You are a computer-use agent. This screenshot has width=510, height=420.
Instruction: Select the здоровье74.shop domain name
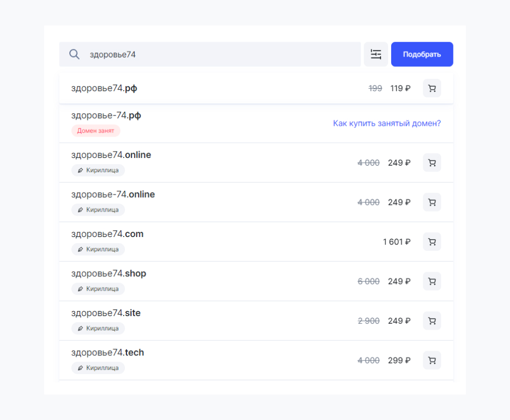tap(109, 274)
